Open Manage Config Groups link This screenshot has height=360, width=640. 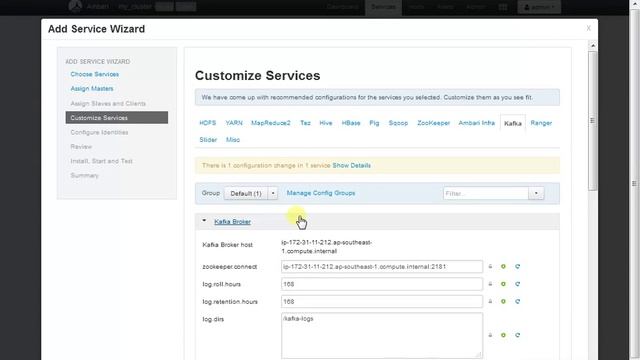[321, 193]
